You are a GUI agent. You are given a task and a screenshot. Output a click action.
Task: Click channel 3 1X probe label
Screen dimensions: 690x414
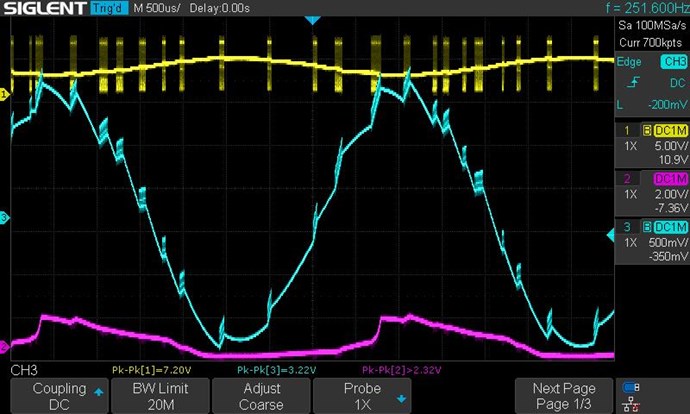(x=631, y=242)
